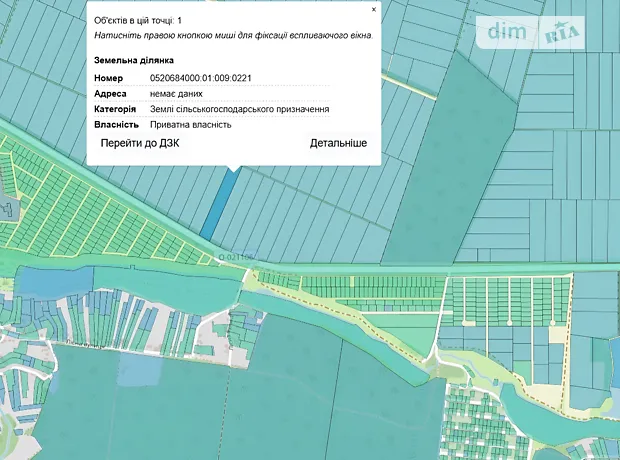Click the 'Землі сільськогосподарського призначення' category text
The image size is (620, 460).
point(240,109)
